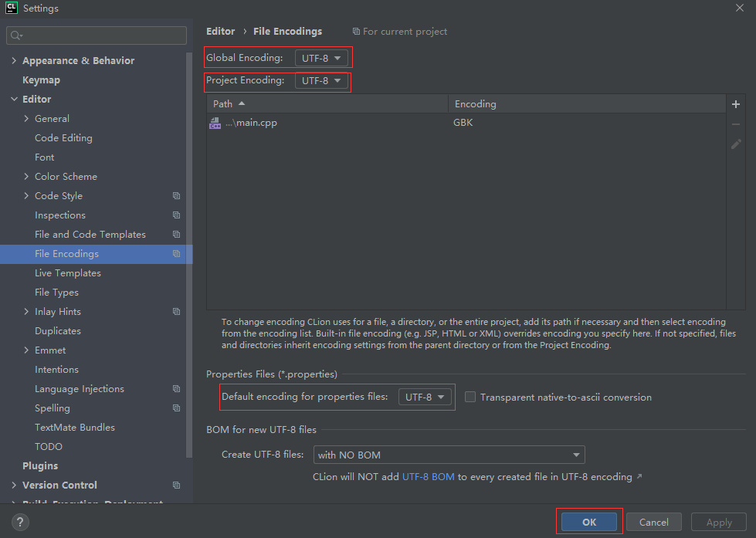Select Keymap in settings tree

42,80
